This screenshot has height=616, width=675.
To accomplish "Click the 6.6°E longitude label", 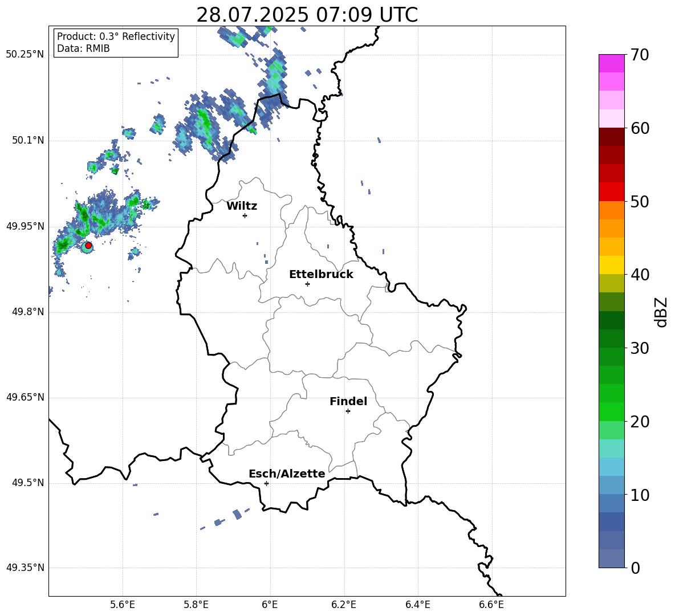I will pos(491,605).
